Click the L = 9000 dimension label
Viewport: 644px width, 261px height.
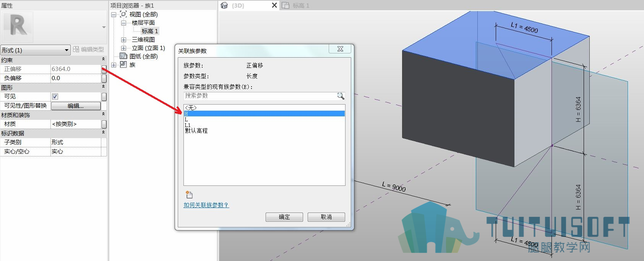pos(394,187)
